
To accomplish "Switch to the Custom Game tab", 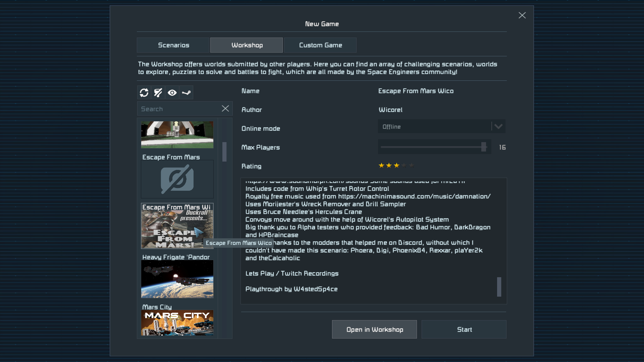I will click(320, 45).
